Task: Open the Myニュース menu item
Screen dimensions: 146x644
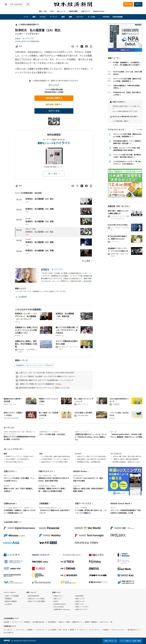Action: coord(61,11)
